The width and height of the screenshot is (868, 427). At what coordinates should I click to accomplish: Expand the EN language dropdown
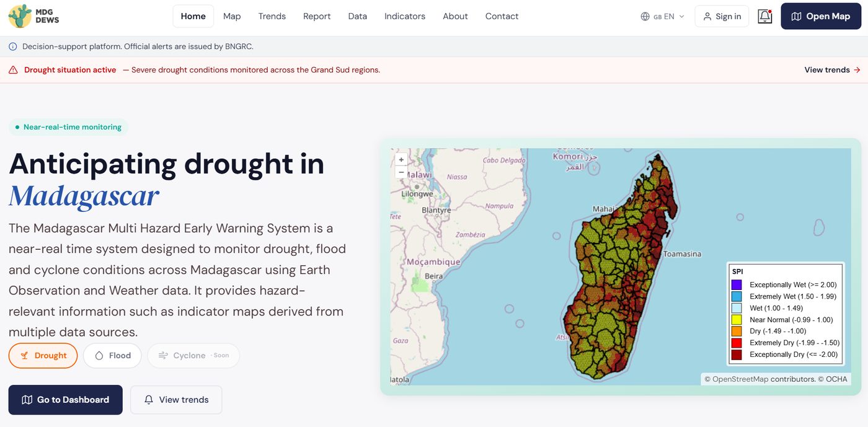(x=663, y=17)
